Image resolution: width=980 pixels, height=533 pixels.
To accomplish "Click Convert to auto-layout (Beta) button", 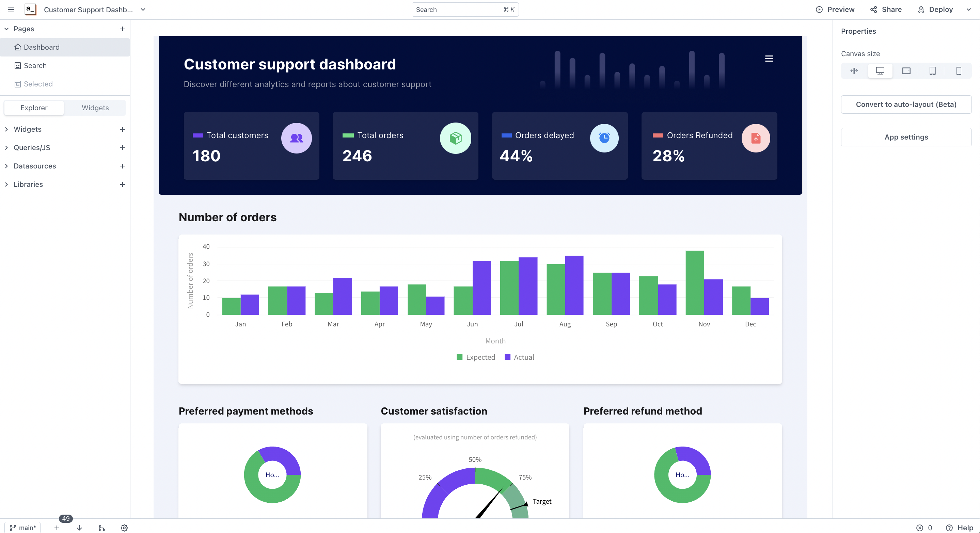I will point(906,104).
